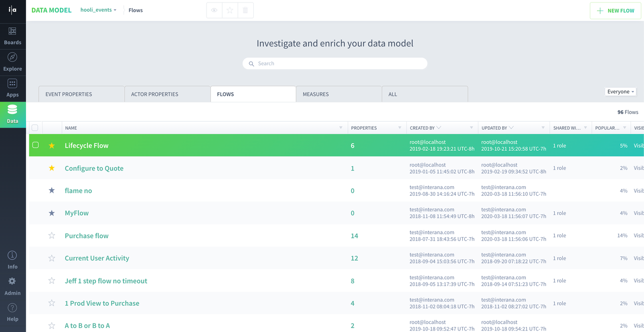Click the 14% popularity value
Screen dimensions: 644x332
(x=622, y=236)
